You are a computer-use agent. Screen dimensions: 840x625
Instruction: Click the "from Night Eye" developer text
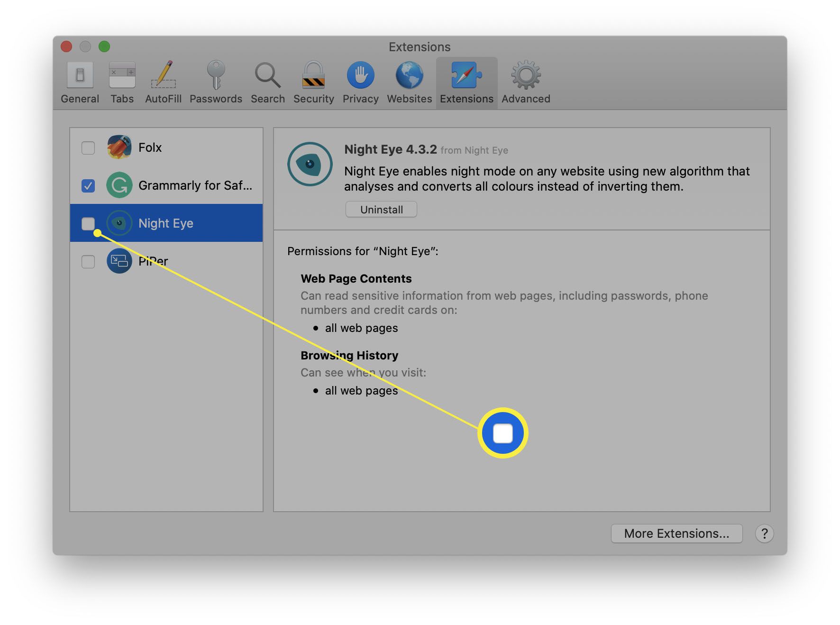(x=474, y=150)
